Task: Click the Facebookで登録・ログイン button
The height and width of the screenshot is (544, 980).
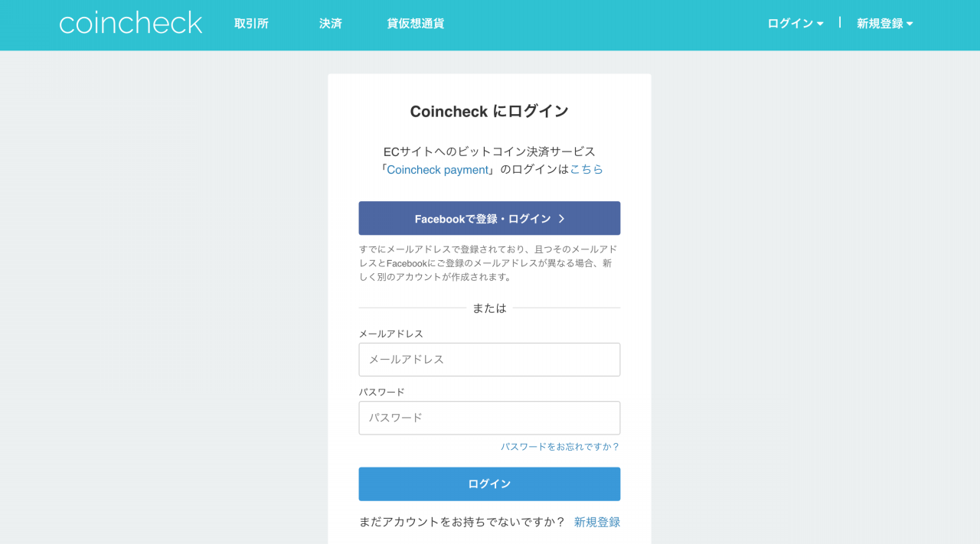Action: point(489,218)
